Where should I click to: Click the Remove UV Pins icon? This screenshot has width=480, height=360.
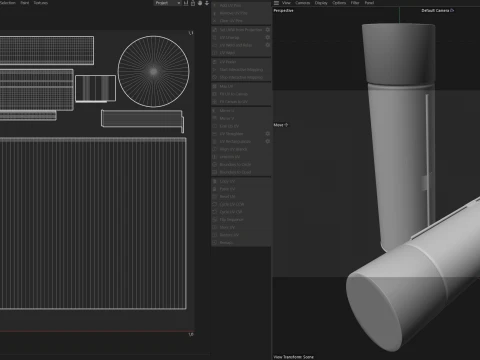click(x=215, y=13)
